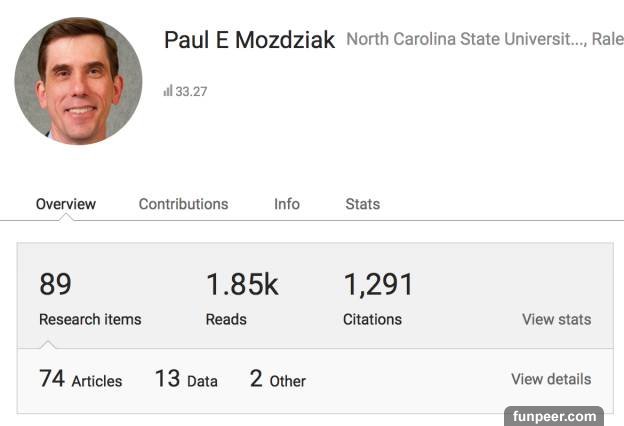Viewport: 624px width, 426px height.
Task: Go to the Stats tab
Action: coord(362,204)
